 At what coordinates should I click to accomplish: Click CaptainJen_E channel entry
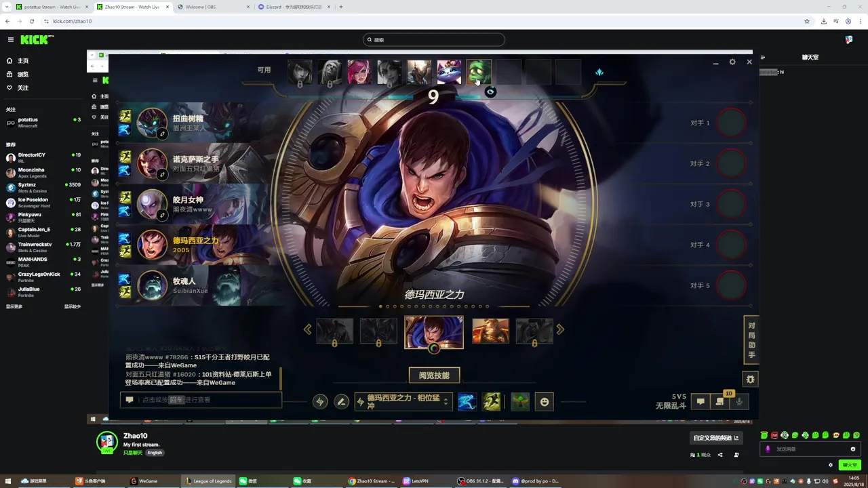click(43, 232)
